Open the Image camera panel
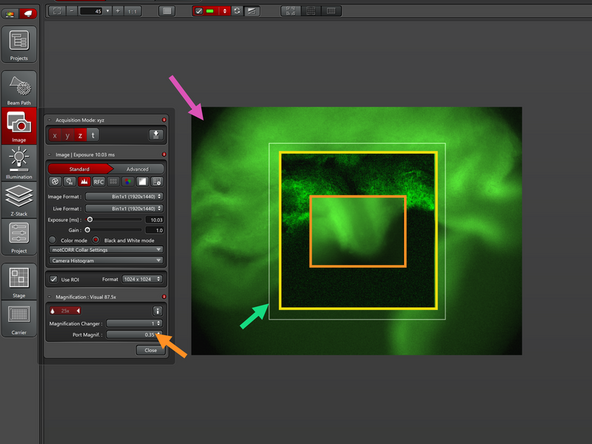This screenshot has width=592, height=444. click(19, 126)
